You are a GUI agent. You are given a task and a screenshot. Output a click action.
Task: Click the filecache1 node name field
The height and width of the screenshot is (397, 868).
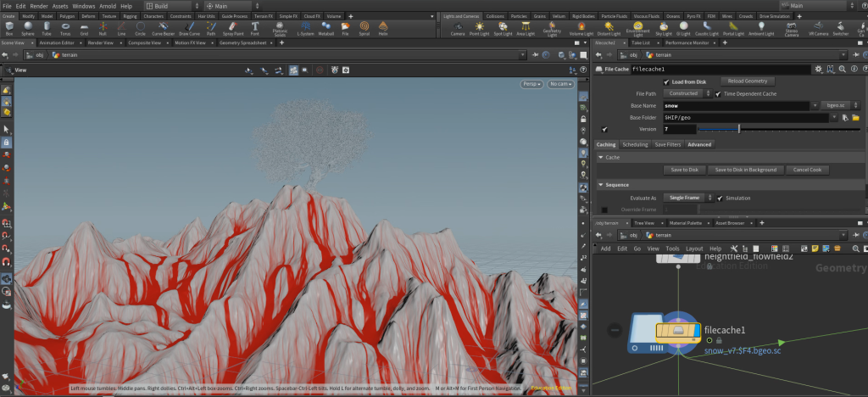click(x=721, y=70)
